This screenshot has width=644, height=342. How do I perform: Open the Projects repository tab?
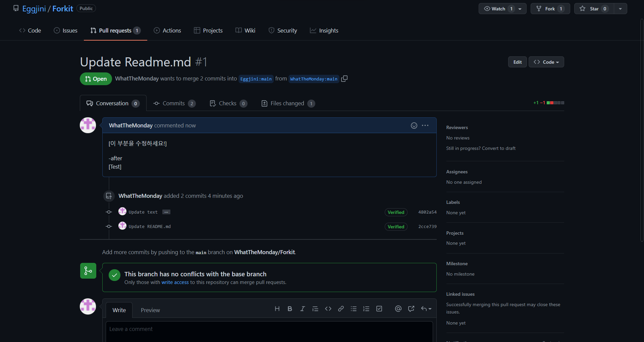(208, 31)
